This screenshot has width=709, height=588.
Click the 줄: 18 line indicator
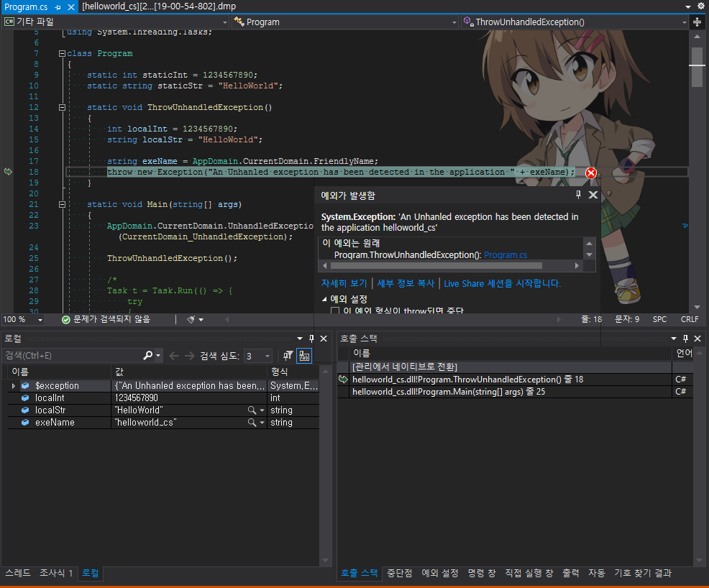[592, 320]
